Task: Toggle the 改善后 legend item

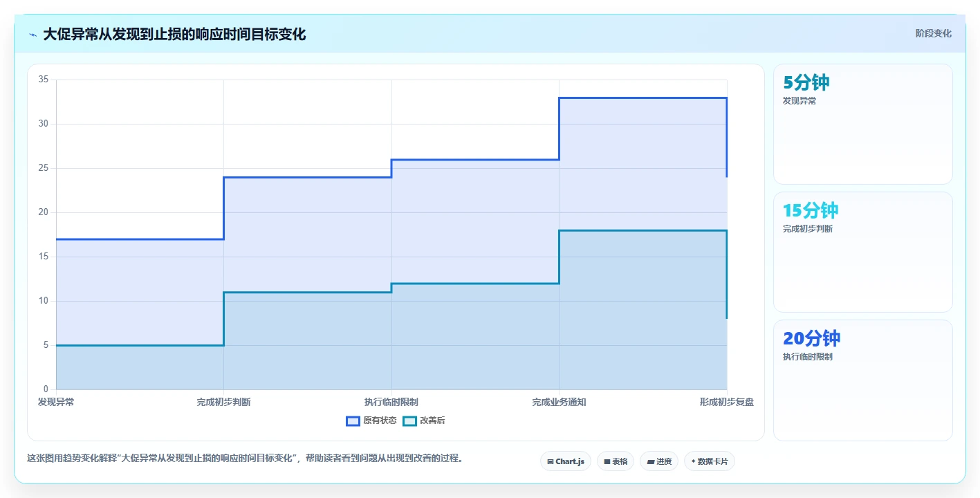Action: 424,421
